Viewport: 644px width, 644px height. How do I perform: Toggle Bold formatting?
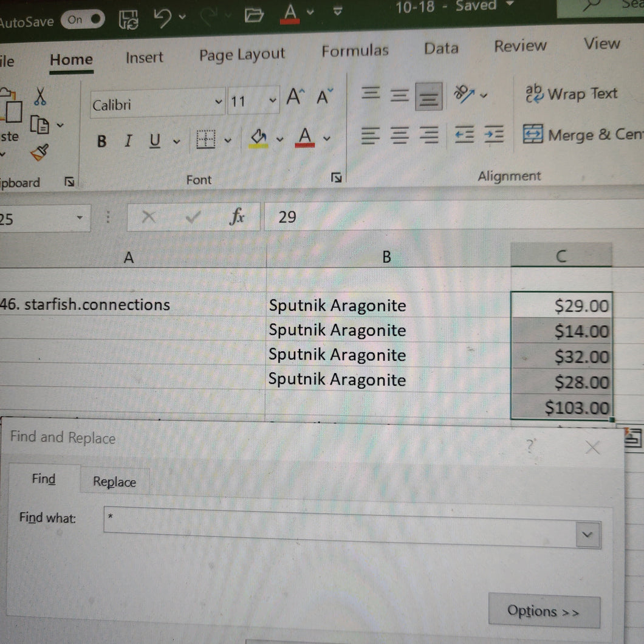pos(101,142)
